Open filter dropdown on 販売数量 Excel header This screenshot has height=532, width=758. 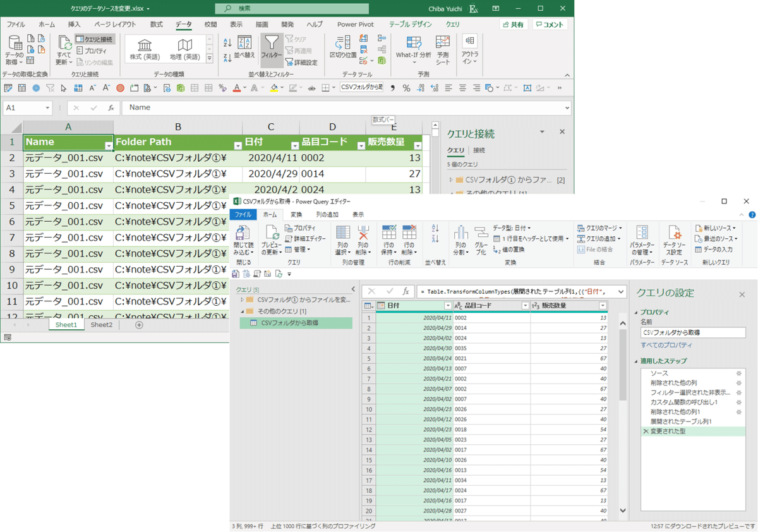coord(418,145)
